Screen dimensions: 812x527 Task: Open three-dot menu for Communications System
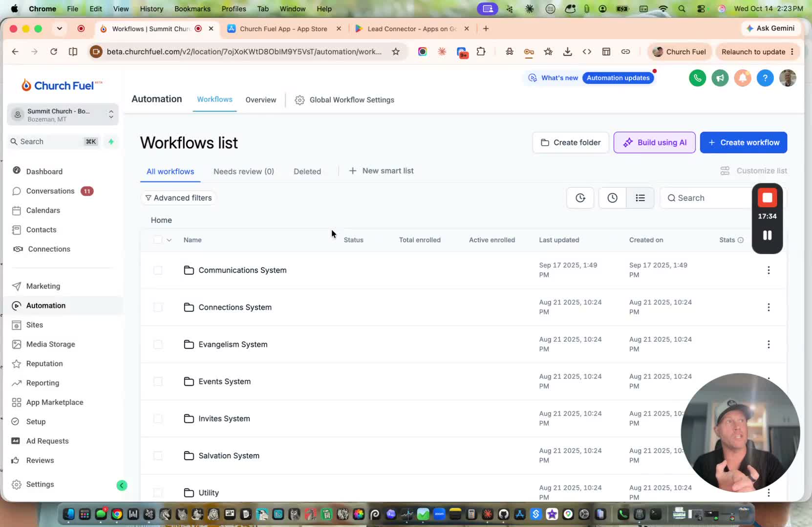(769, 270)
